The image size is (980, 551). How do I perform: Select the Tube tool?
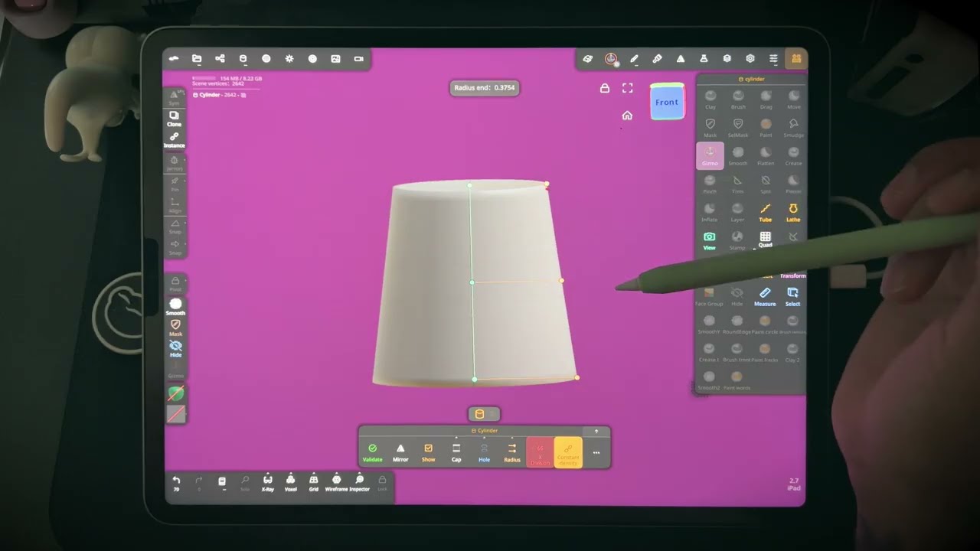(766, 212)
